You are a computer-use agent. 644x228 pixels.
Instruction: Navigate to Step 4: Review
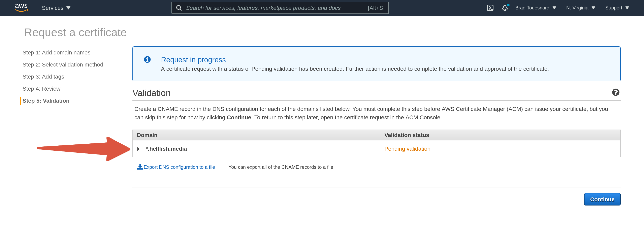tap(41, 89)
